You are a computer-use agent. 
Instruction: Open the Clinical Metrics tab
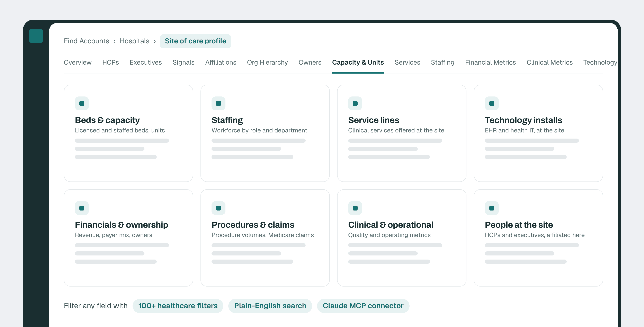[549, 63]
